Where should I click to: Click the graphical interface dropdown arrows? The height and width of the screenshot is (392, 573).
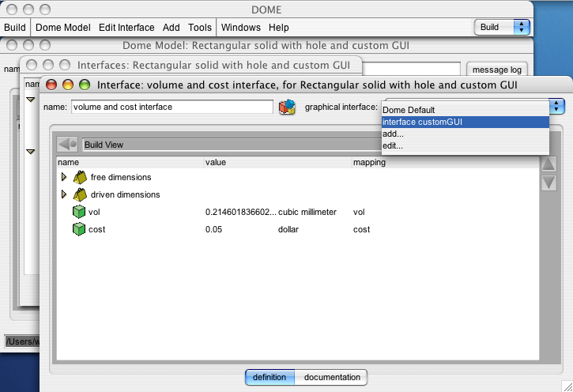click(556, 107)
